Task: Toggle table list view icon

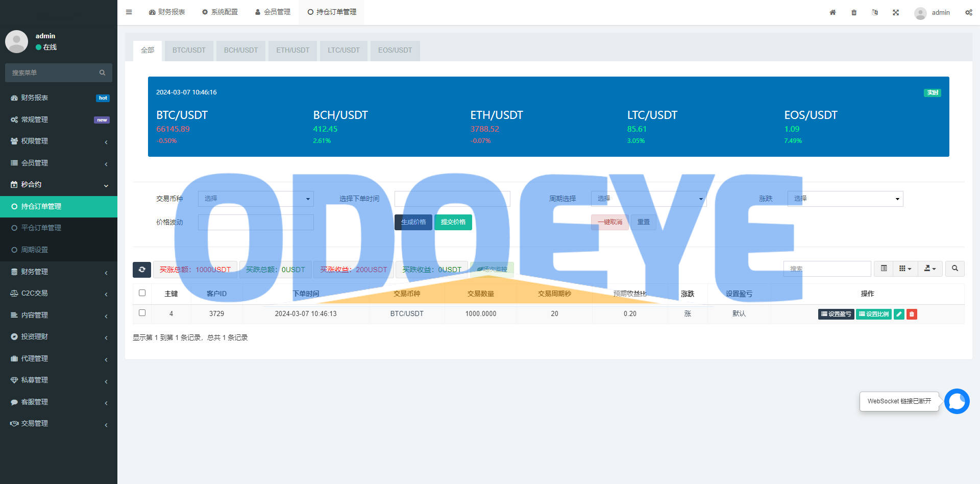Action: pos(884,269)
